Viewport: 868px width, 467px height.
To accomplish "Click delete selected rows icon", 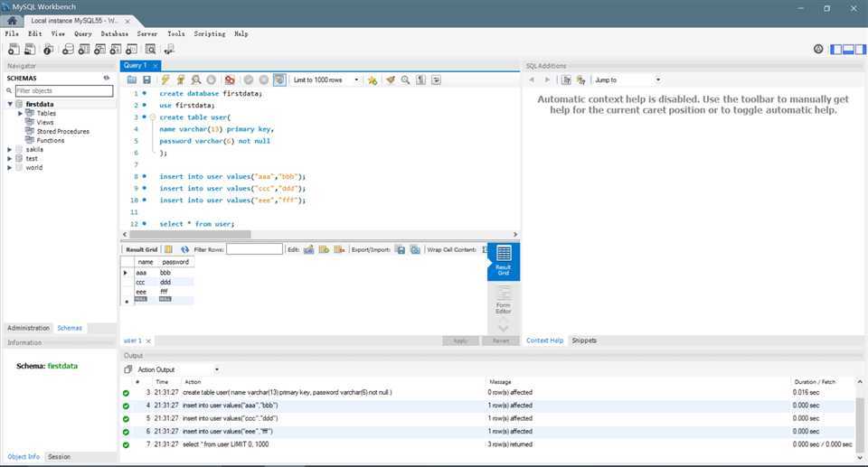I will [x=339, y=249].
